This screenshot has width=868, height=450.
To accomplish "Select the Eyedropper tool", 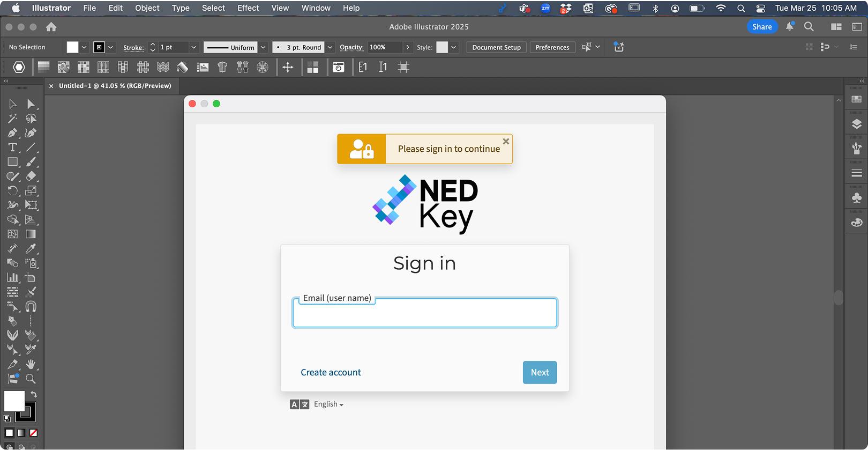I will (x=31, y=249).
